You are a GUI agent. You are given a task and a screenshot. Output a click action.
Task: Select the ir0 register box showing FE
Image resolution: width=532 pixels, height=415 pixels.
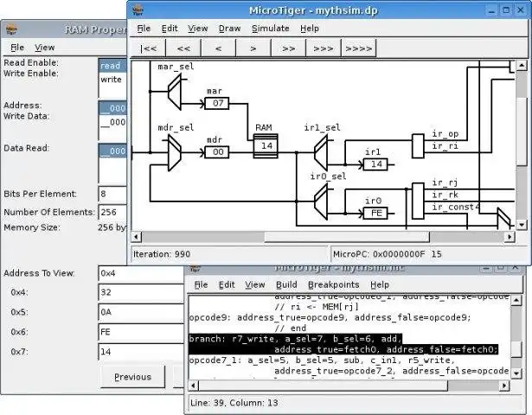tap(375, 214)
